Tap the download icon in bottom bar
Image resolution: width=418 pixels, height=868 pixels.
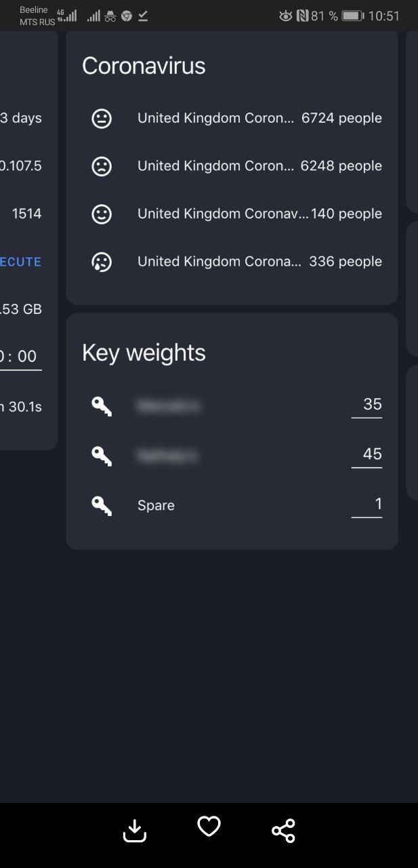pyautogui.click(x=135, y=830)
